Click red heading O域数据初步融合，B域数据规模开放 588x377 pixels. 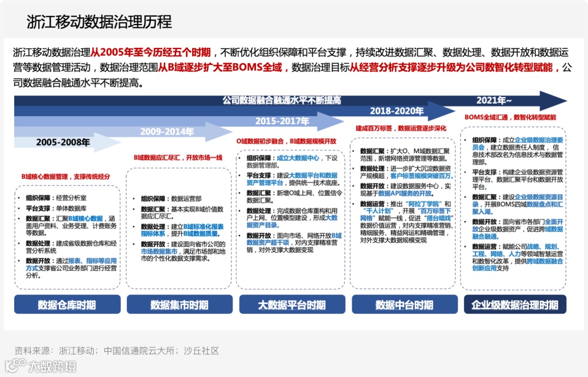pos(286,141)
